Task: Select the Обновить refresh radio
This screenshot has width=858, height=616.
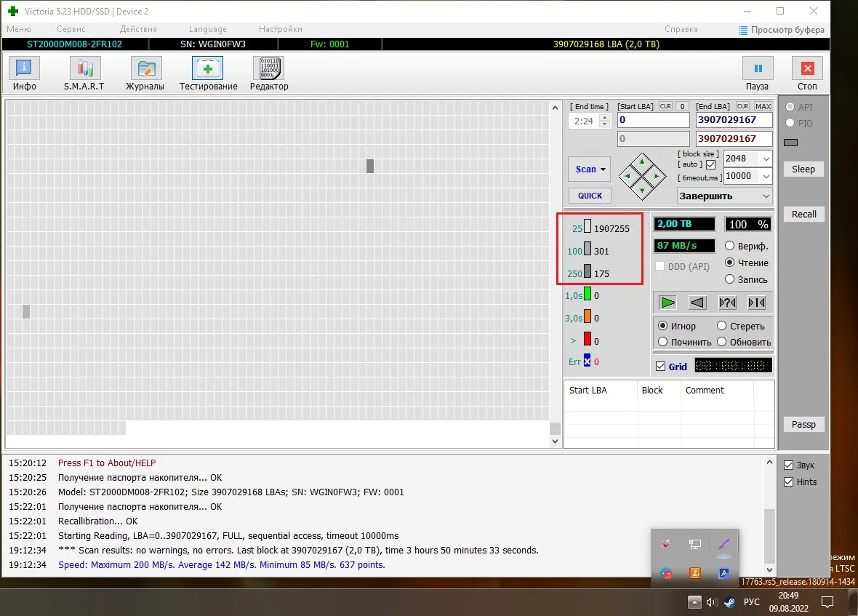Action: 722,342
